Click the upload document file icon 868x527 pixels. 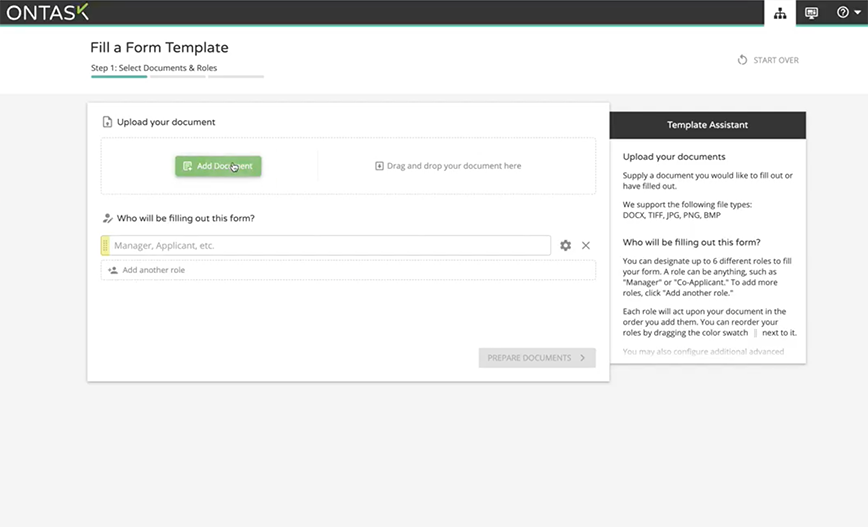pyautogui.click(x=107, y=122)
